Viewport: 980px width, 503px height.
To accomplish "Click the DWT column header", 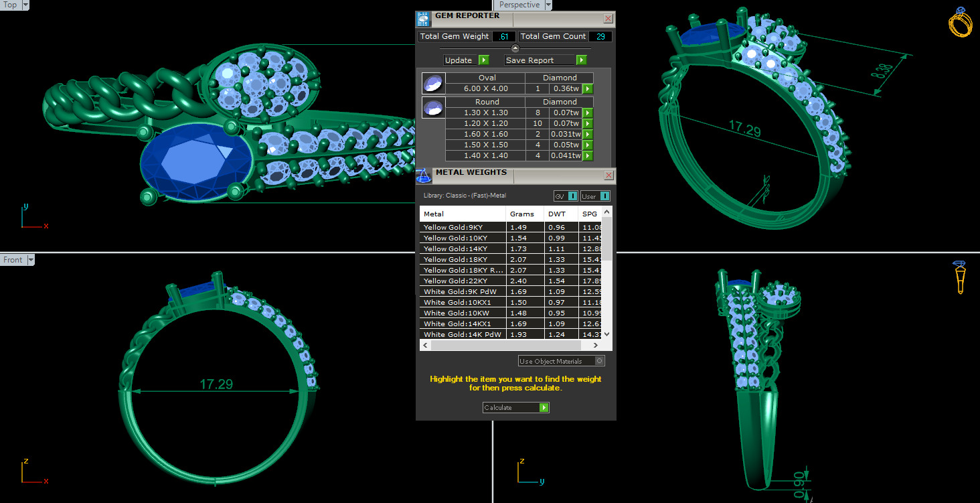I will pyautogui.click(x=561, y=214).
